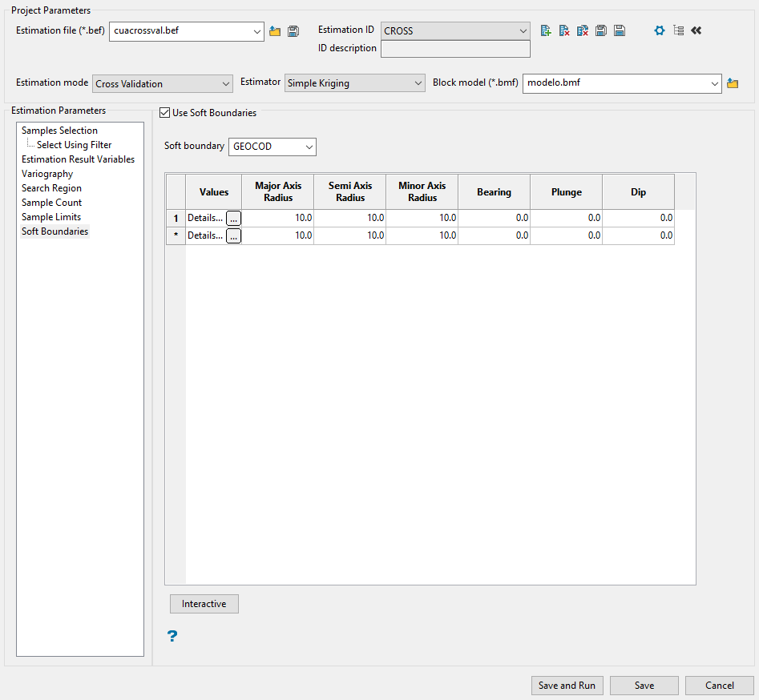Expand the Estimator Simple Kriging dropdown
This screenshot has height=700, width=759.
point(355,83)
